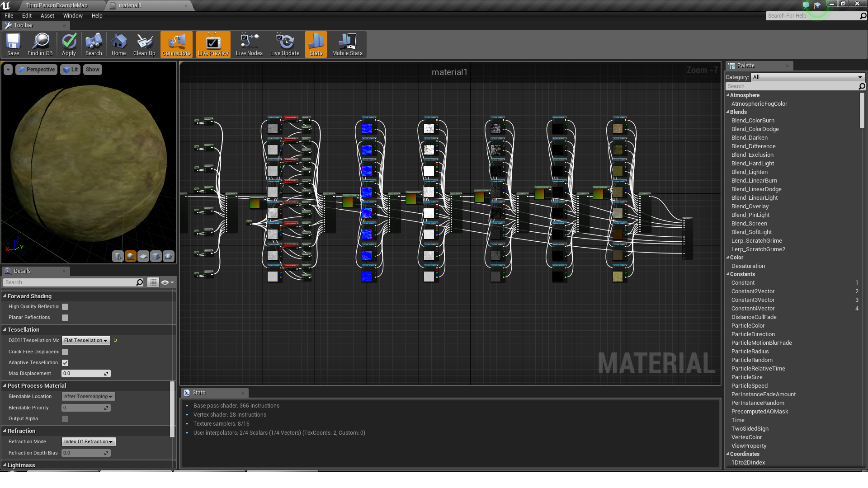Image resolution: width=868 pixels, height=488 pixels.
Task: Click the Show viewport button
Action: pos(92,70)
